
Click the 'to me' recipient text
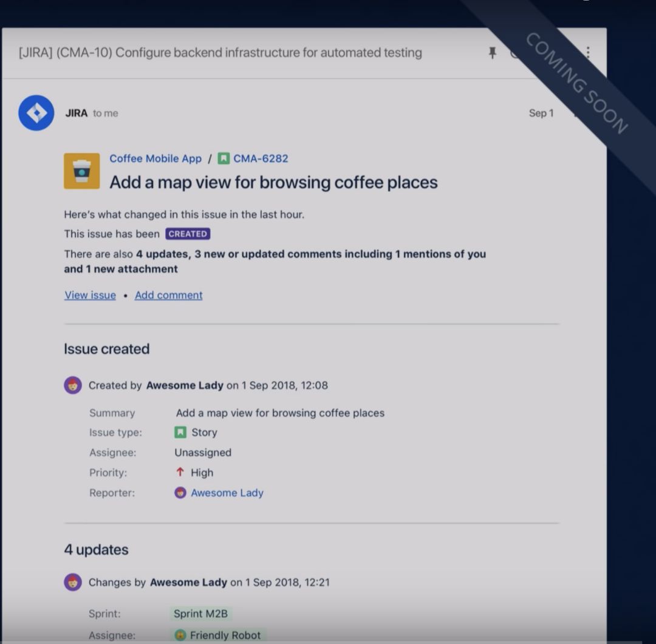pyautogui.click(x=106, y=114)
